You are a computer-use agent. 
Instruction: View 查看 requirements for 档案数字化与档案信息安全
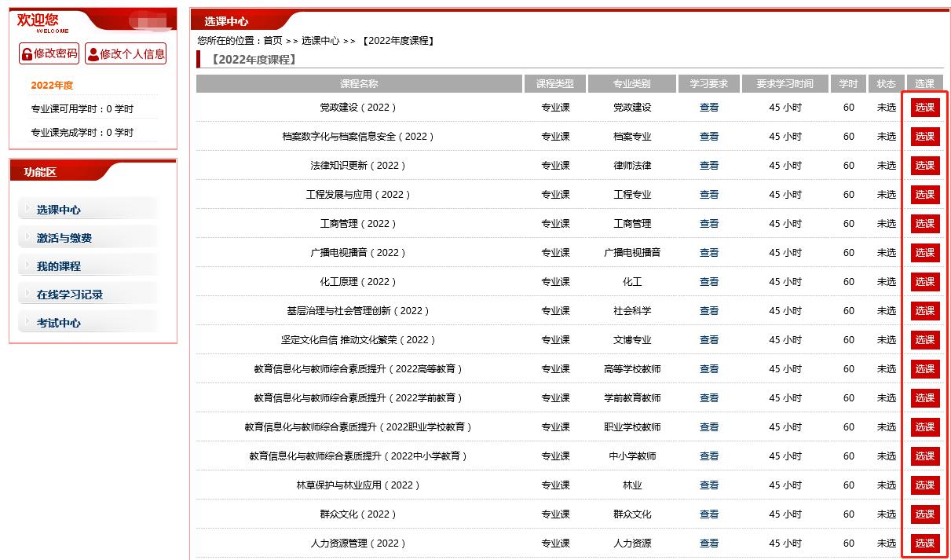click(x=708, y=137)
